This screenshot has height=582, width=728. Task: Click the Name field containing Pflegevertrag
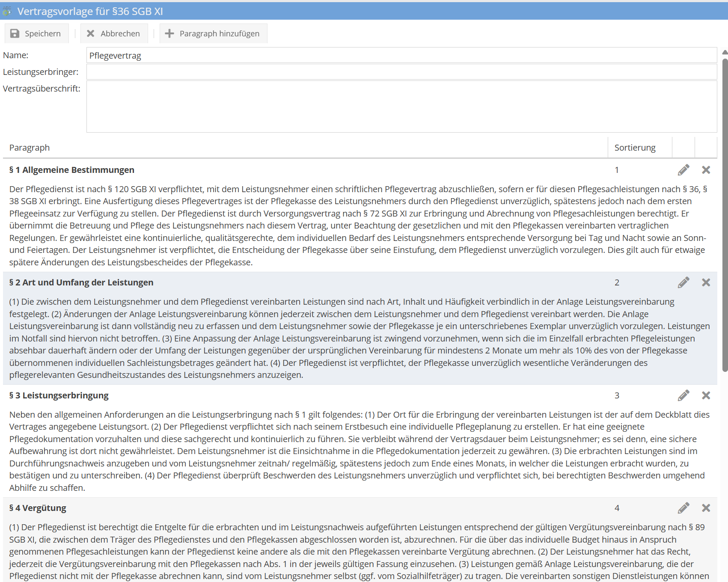(401, 56)
